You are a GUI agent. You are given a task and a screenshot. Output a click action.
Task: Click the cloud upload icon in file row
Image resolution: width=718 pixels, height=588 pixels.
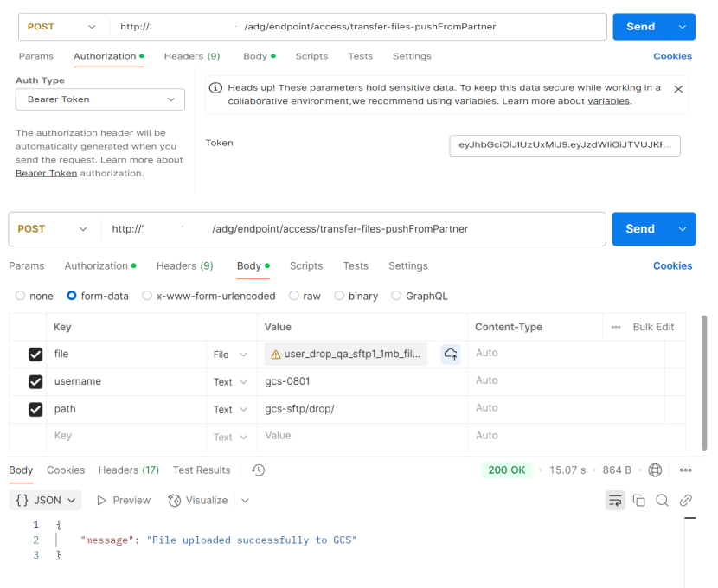pos(450,354)
